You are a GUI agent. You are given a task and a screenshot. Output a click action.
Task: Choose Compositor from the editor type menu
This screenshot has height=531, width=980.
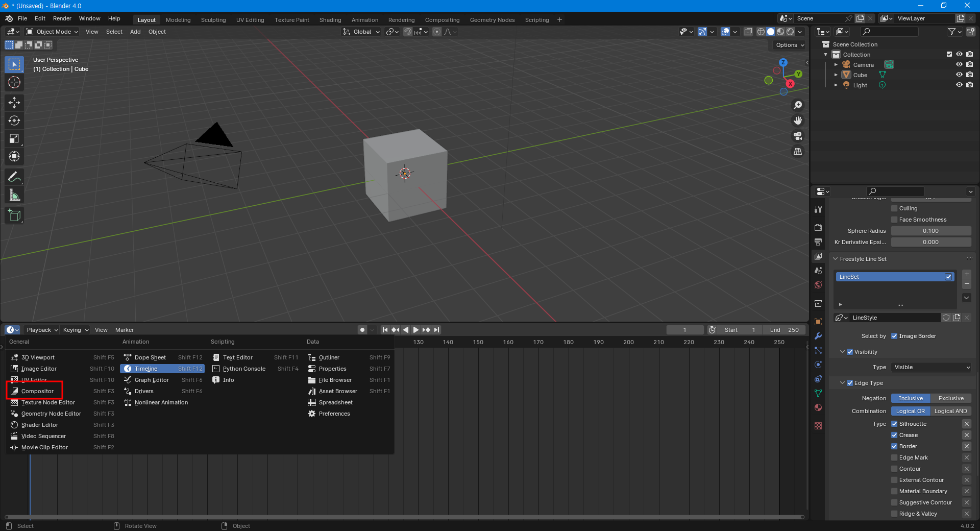tap(37, 391)
